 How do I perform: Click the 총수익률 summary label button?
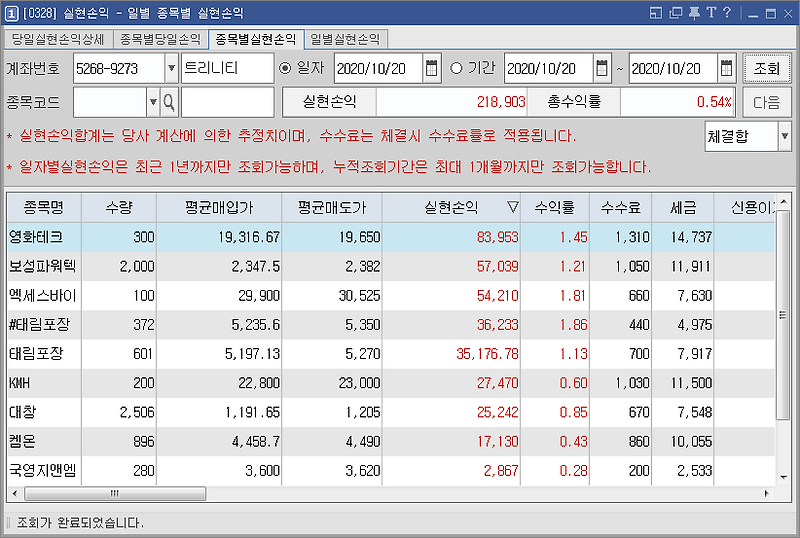[x=573, y=102]
